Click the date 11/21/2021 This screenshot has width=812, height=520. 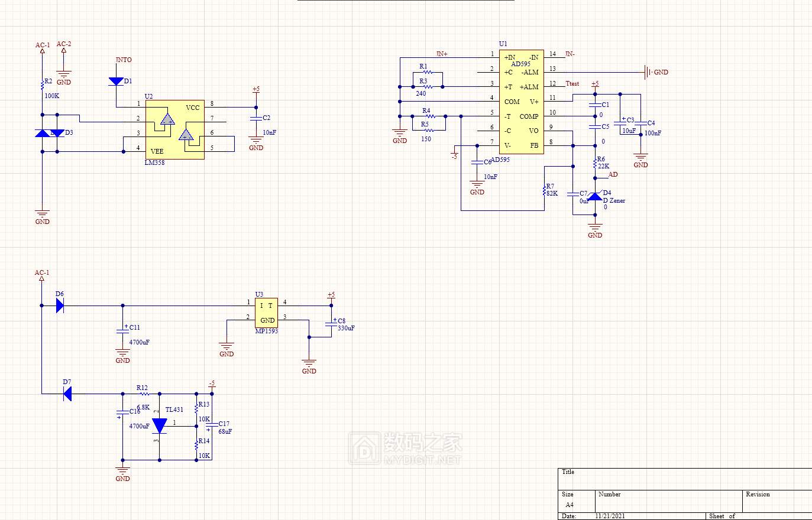tap(610, 516)
